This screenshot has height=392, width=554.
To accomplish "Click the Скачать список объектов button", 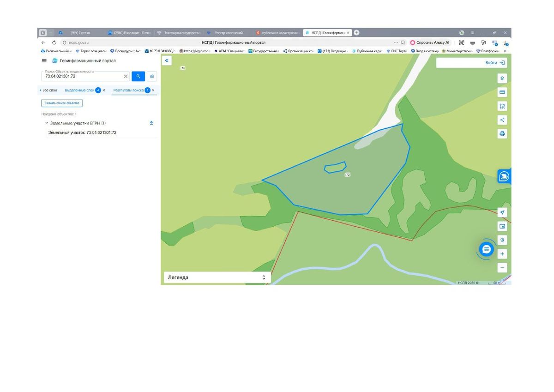I will [x=62, y=103].
